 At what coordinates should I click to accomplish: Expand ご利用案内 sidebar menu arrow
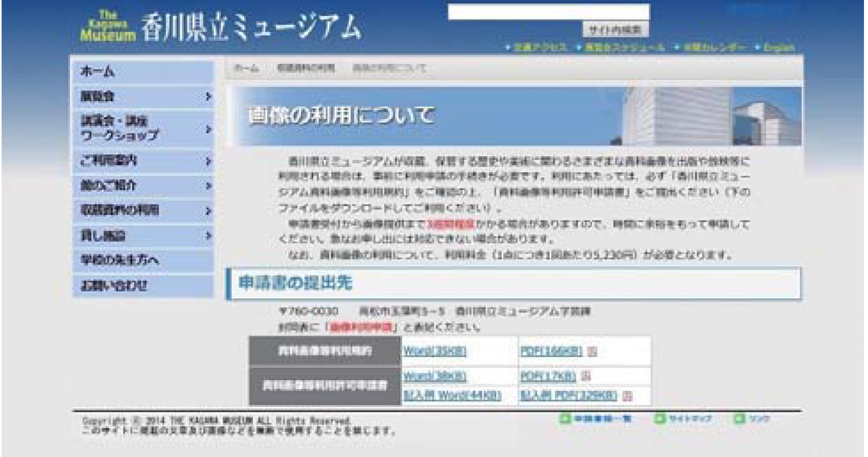[x=208, y=161]
